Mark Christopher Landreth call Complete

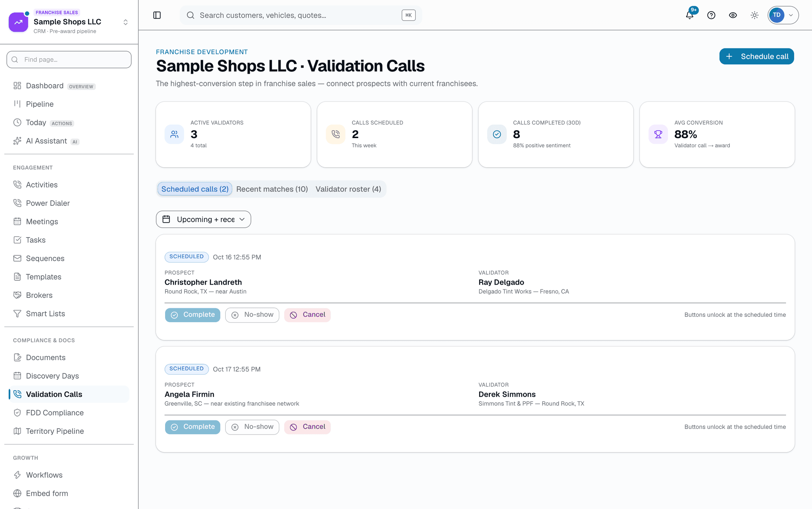tap(193, 315)
